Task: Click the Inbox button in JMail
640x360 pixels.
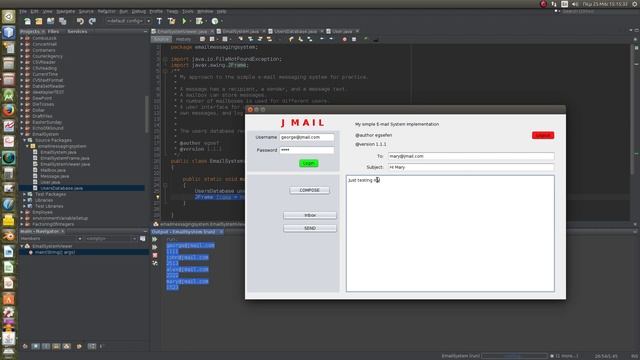Action: click(310, 215)
